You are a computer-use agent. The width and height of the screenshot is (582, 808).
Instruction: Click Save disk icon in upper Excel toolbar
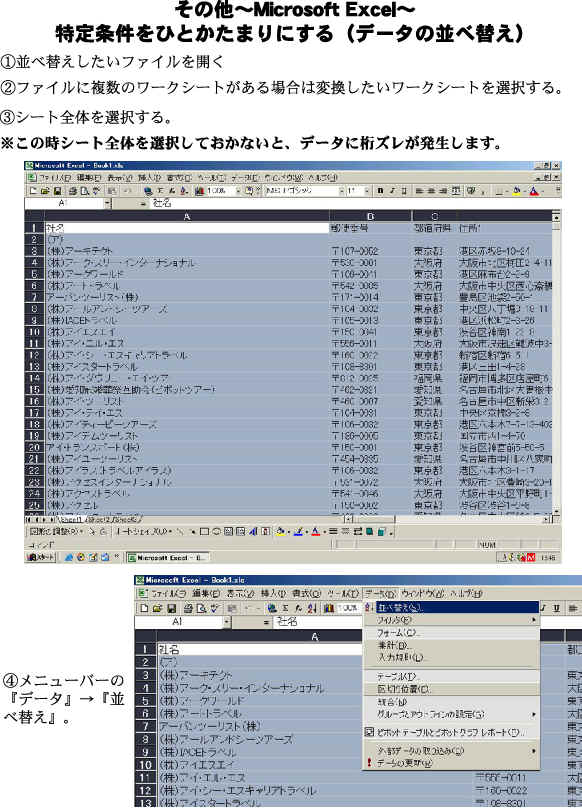point(57,191)
